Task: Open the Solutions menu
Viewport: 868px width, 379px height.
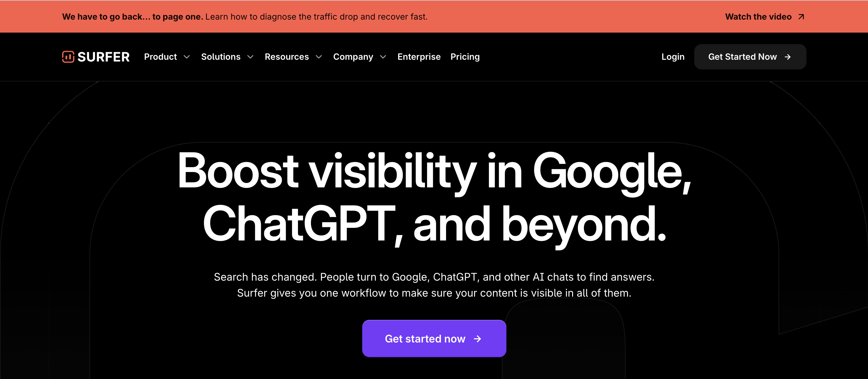Action: (x=221, y=57)
